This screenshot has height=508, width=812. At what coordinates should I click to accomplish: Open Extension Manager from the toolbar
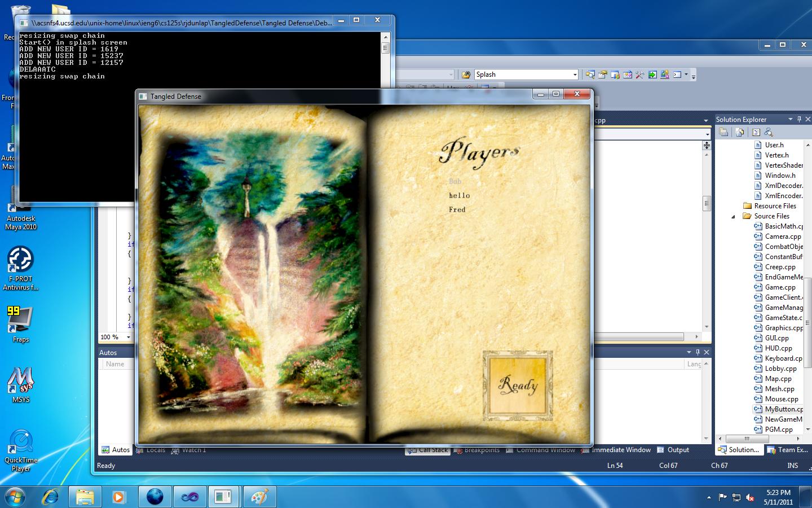pos(665,75)
